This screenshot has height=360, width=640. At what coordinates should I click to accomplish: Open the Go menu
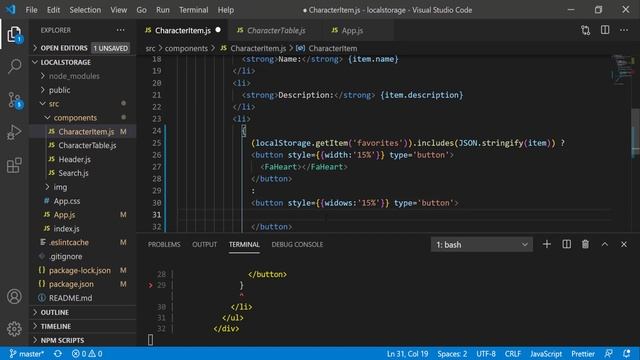141,10
